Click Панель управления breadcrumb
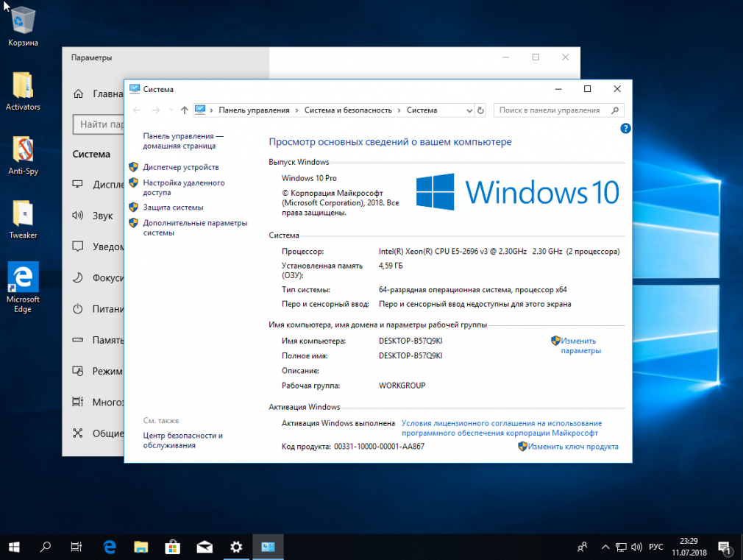Viewport: 743px width, 560px height. tap(254, 110)
